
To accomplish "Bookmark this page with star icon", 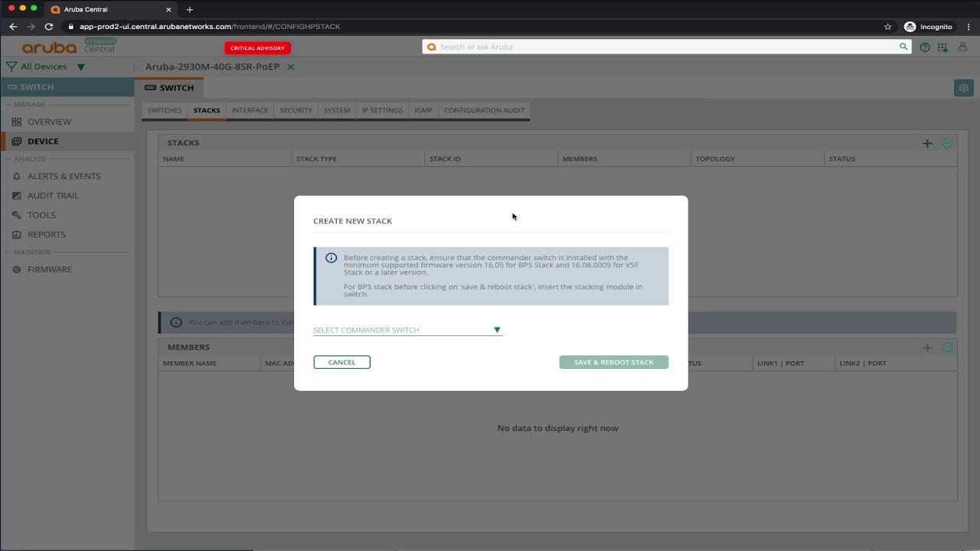I will point(888,27).
